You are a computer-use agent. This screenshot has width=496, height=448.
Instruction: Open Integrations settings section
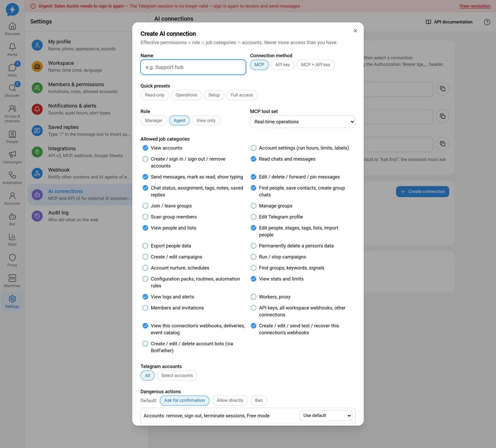pyautogui.click(x=81, y=152)
